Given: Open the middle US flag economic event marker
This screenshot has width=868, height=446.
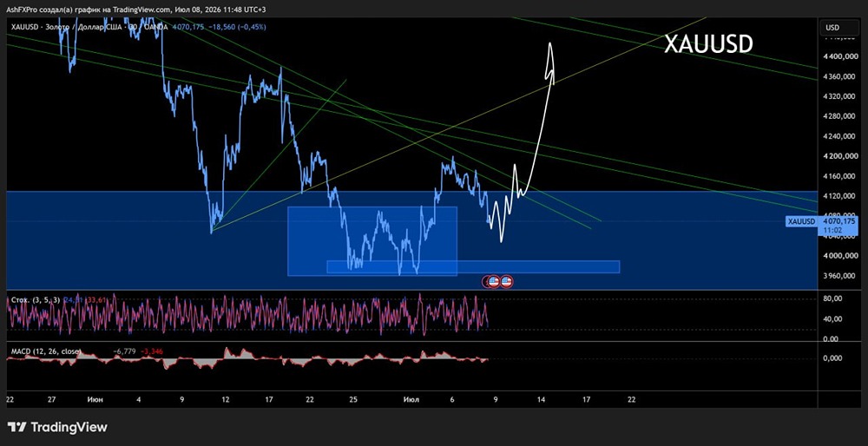Looking at the screenshot, I should pos(494,282).
